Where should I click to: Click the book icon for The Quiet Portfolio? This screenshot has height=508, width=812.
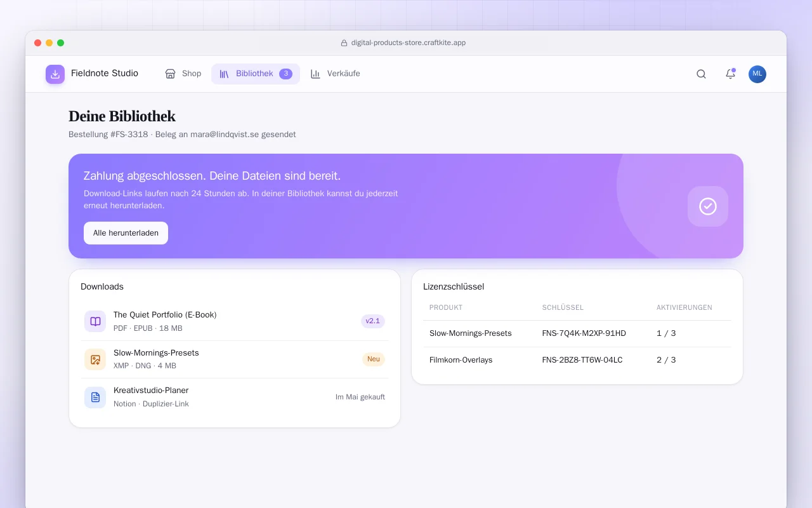[95, 321]
